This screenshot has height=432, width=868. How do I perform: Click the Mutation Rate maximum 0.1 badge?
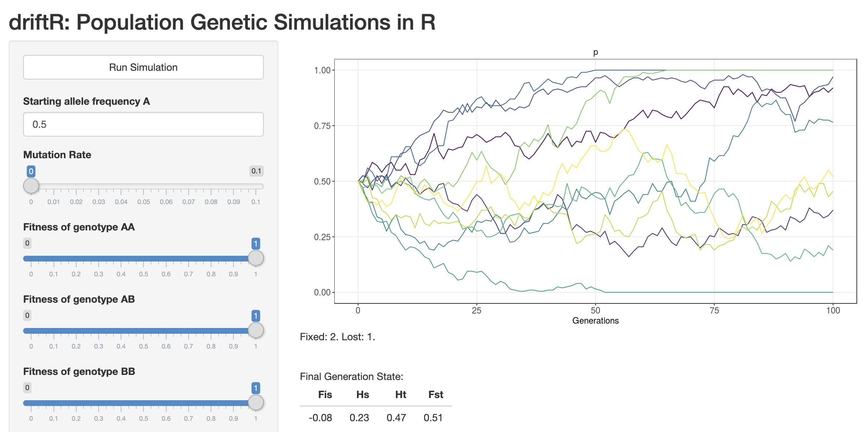point(256,171)
